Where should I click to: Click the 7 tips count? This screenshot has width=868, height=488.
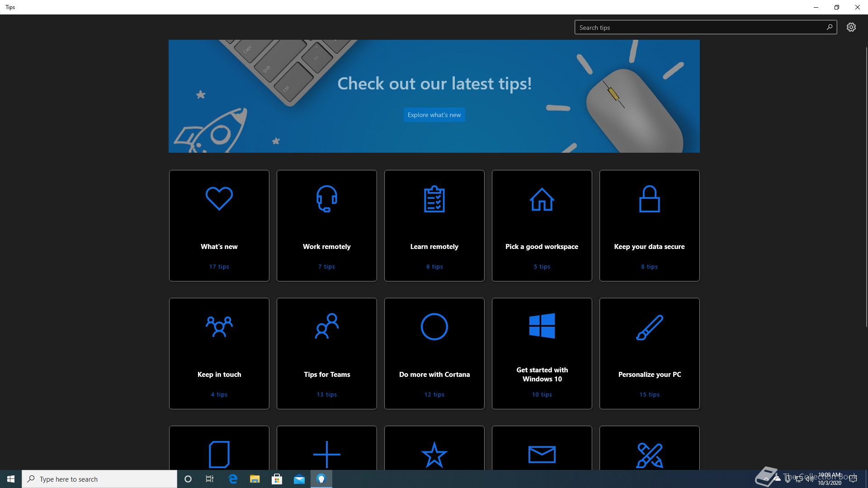tap(327, 267)
